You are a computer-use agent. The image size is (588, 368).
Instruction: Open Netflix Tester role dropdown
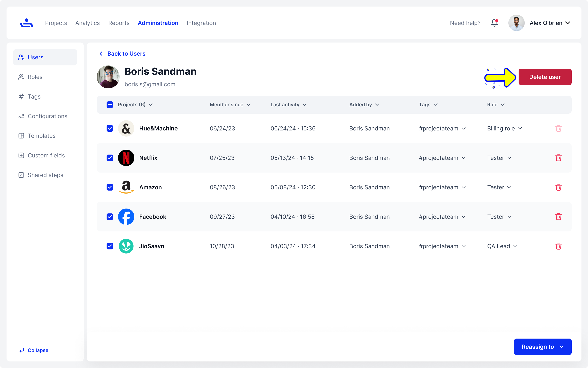(x=499, y=158)
